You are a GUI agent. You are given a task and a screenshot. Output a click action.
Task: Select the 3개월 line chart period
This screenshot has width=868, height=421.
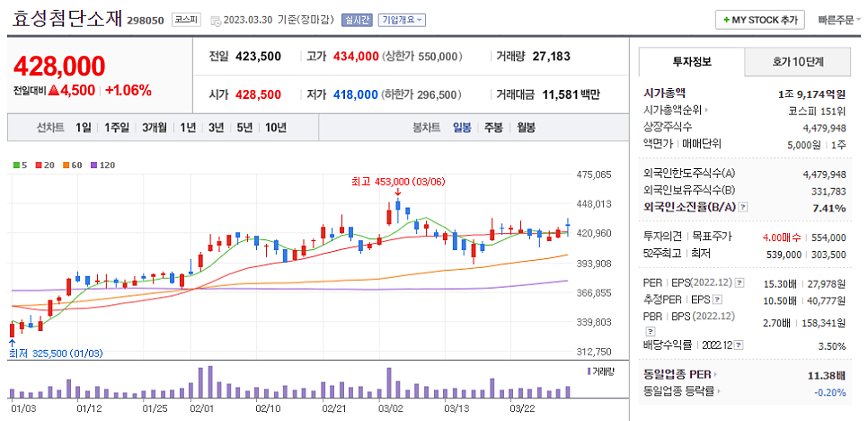pos(154,128)
